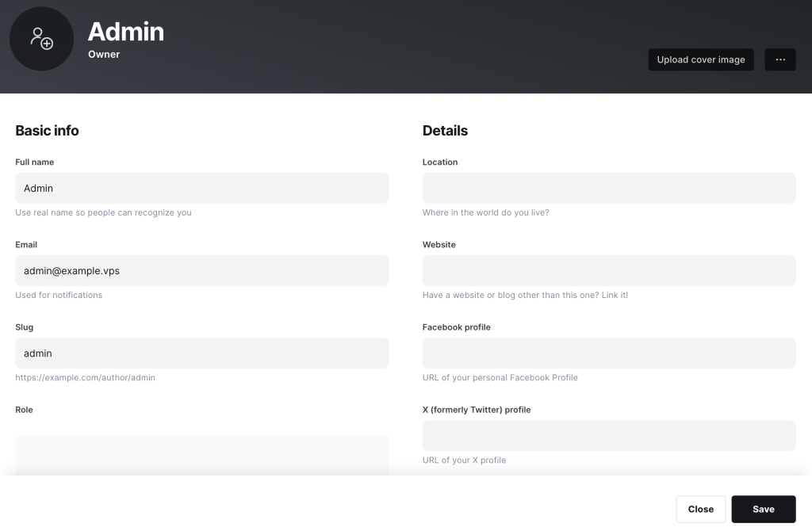Select the Email field with admin@example.vps

(x=201, y=270)
